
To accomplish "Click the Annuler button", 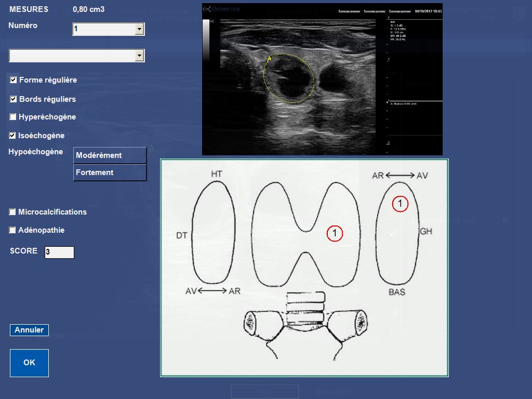I will click(29, 330).
